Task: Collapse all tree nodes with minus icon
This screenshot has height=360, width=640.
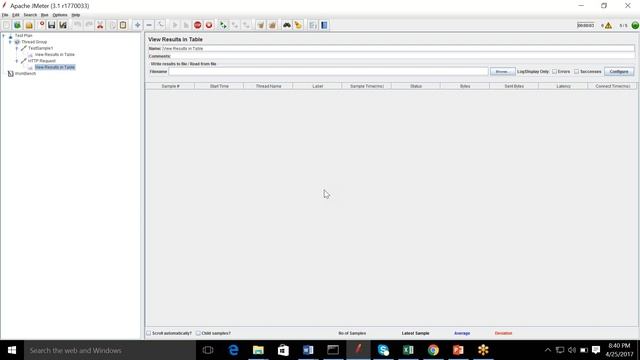Action: [149, 25]
